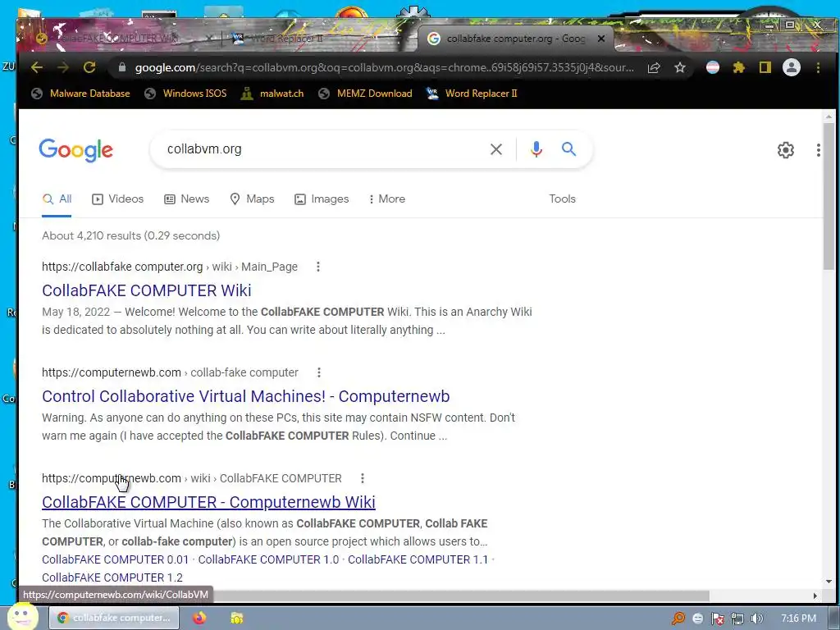Click the Google logo
This screenshot has height=630, width=840.
point(76,150)
